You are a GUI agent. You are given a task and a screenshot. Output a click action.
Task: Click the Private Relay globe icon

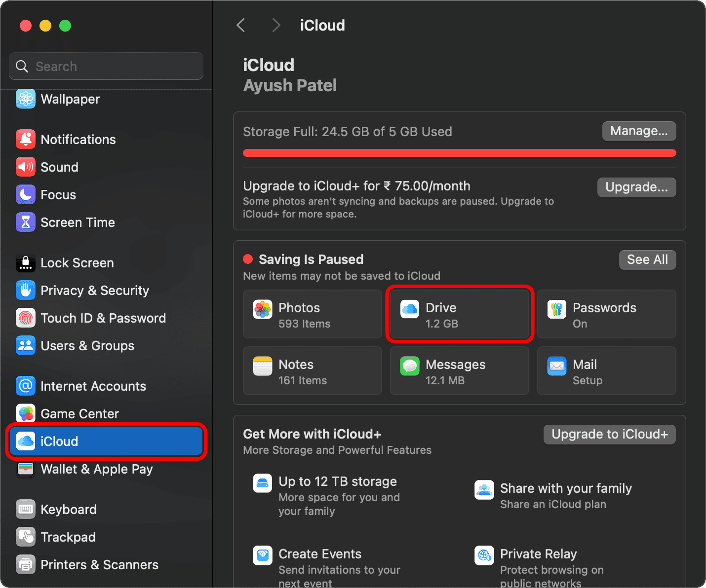(484, 555)
